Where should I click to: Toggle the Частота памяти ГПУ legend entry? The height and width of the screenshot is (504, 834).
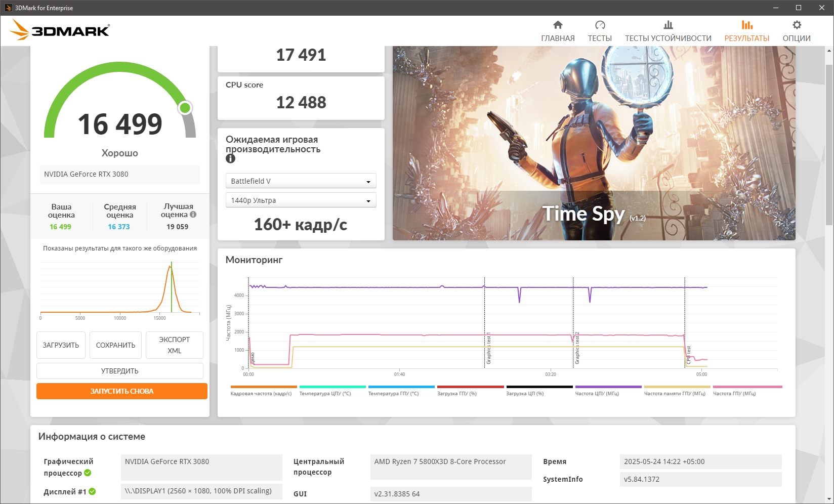coord(677,390)
